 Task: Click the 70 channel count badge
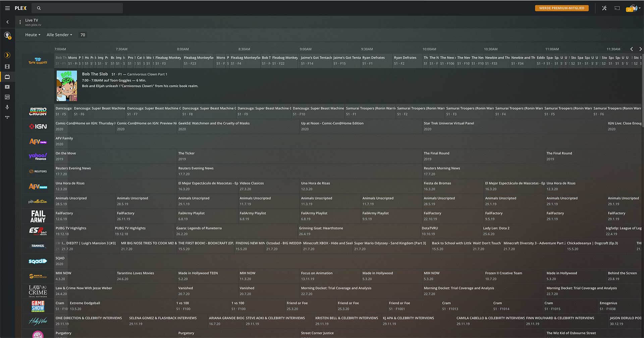click(x=83, y=35)
